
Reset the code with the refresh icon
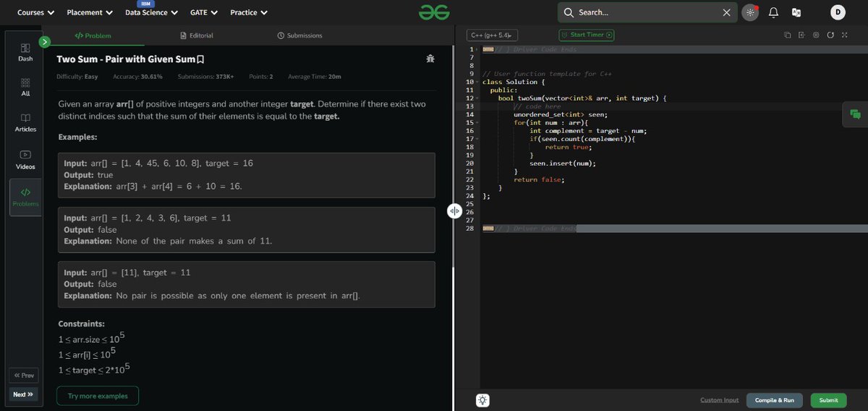pyautogui.click(x=830, y=35)
